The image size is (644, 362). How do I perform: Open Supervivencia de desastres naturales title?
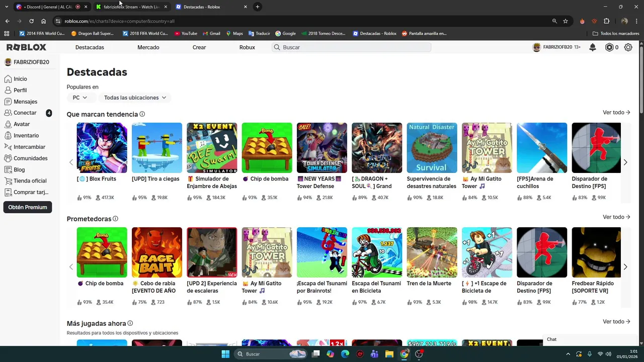[431, 183]
